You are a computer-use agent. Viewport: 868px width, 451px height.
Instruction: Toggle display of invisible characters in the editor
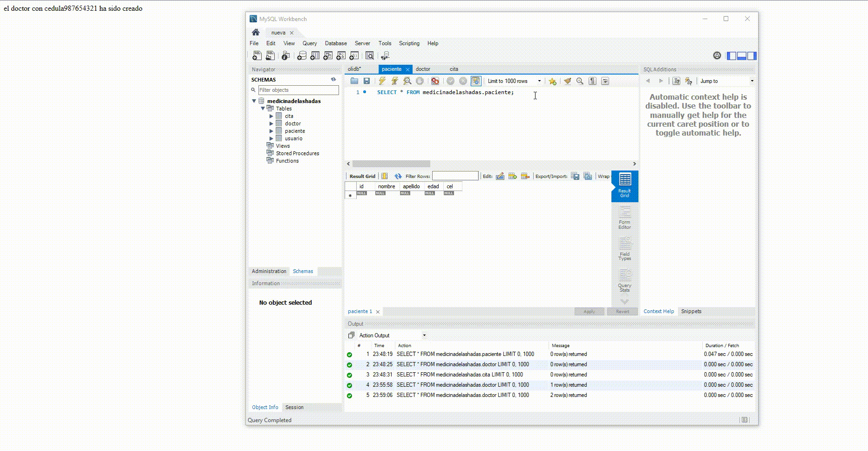coord(592,81)
